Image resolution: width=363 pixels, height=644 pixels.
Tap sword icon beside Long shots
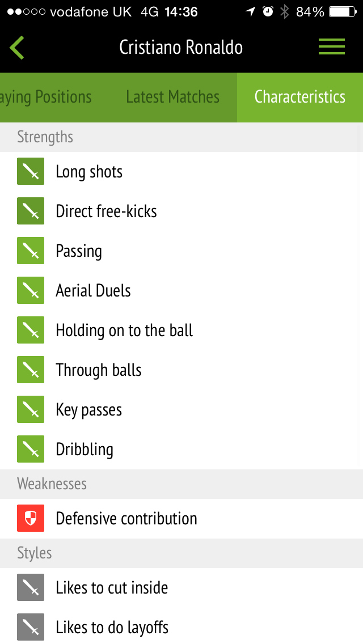[31, 172]
